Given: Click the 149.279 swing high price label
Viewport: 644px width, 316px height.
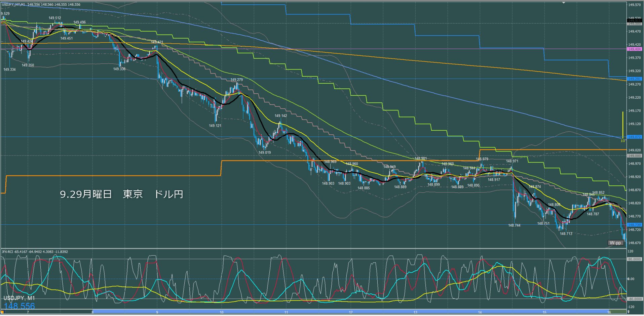Looking at the screenshot, I should (x=236, y=80).
